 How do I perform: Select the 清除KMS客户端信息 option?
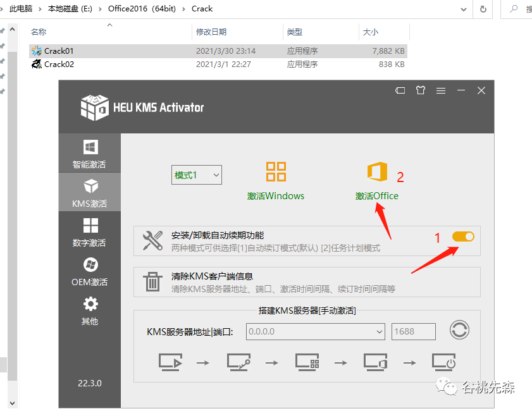point(307,282)
